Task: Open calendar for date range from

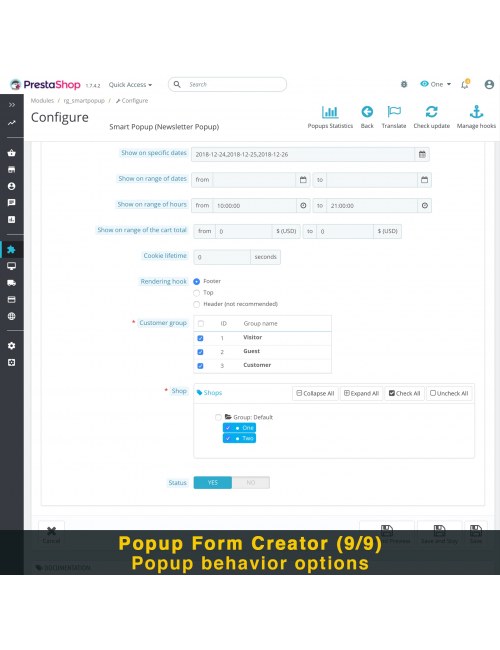Action: coord(303,180)
